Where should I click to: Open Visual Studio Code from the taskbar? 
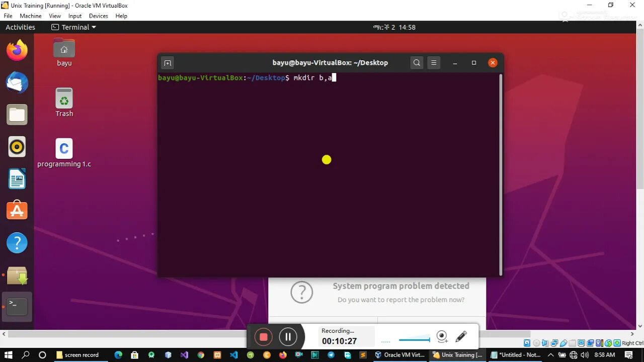click(234, 355)
